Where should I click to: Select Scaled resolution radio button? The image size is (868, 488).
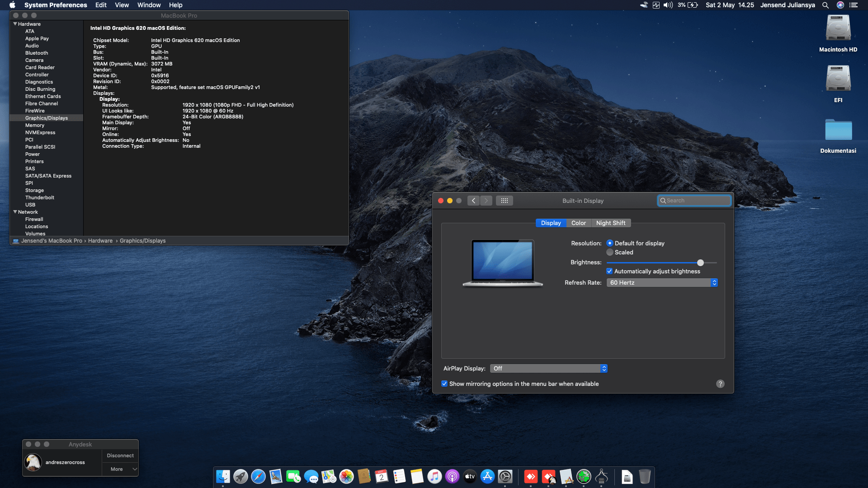[x=610, y=252]
